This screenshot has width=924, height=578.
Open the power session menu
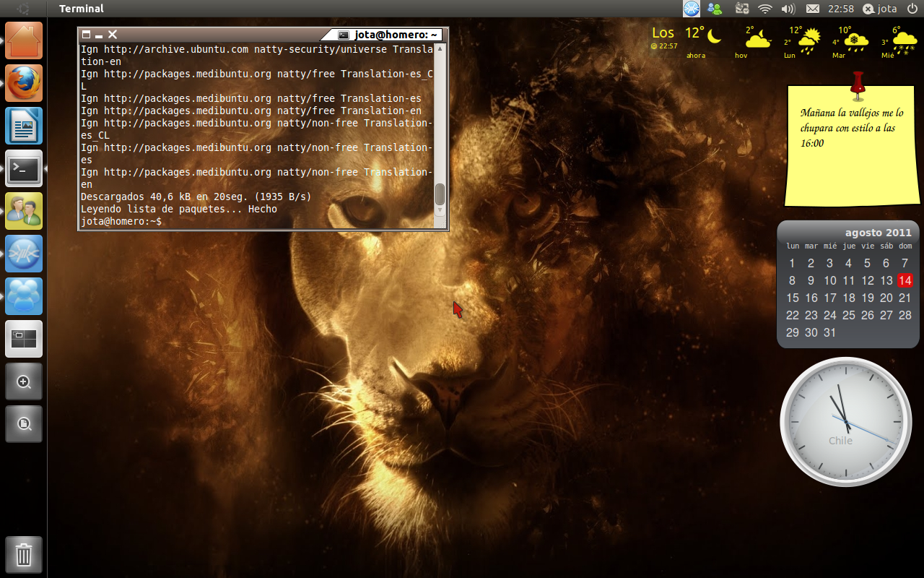pyautogui.click(x=912, y=9)
